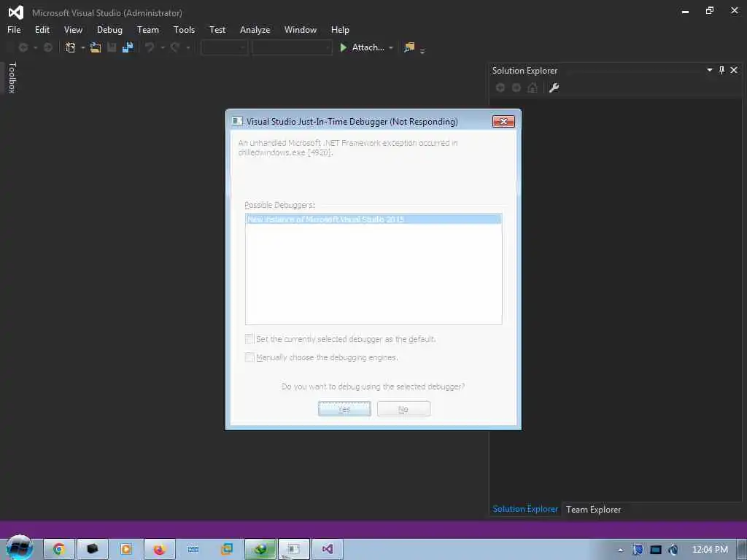Click the Redo toolbar icon

click(175, 47)
